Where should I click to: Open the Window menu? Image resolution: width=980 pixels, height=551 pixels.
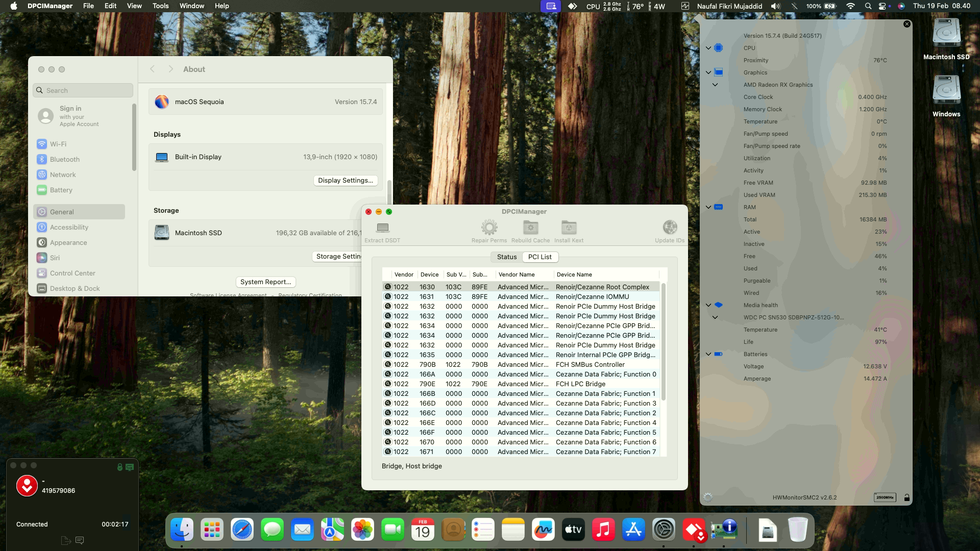coord(192,6)
